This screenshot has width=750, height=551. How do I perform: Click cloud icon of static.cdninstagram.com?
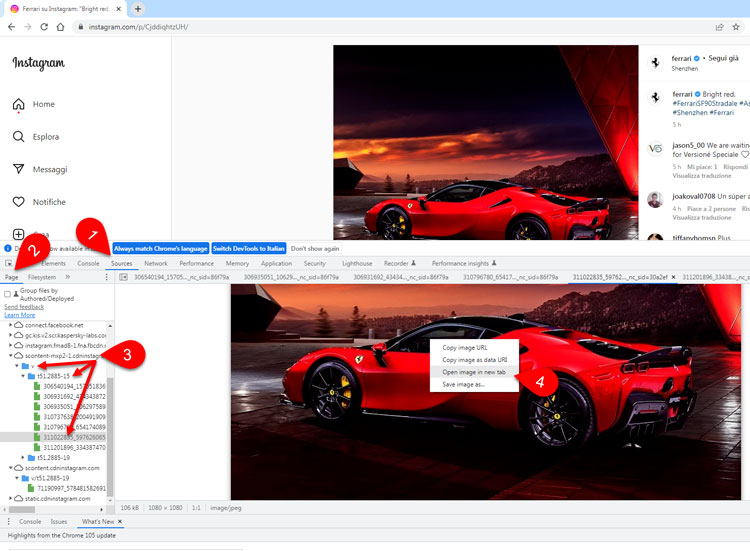19,498
